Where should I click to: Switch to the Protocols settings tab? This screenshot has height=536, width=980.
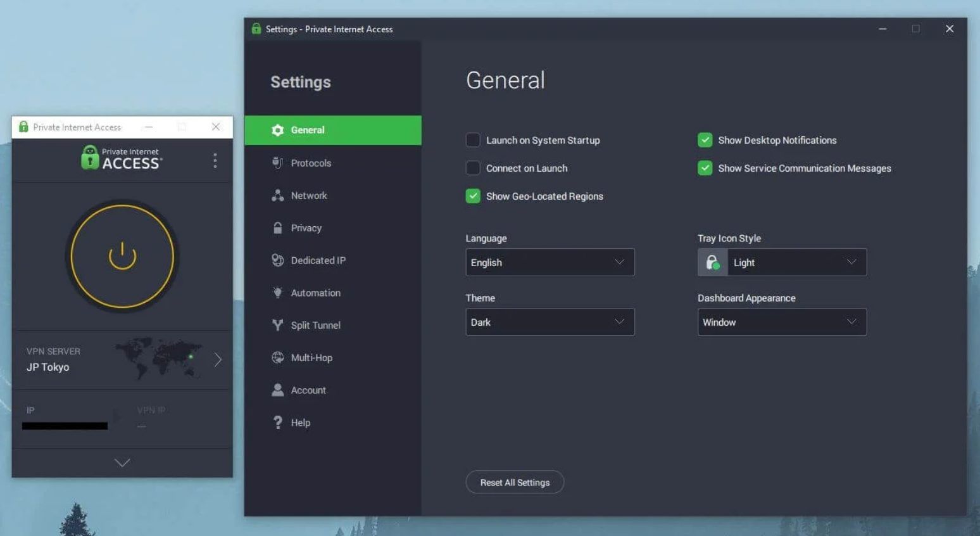click(x=333, y=163)
